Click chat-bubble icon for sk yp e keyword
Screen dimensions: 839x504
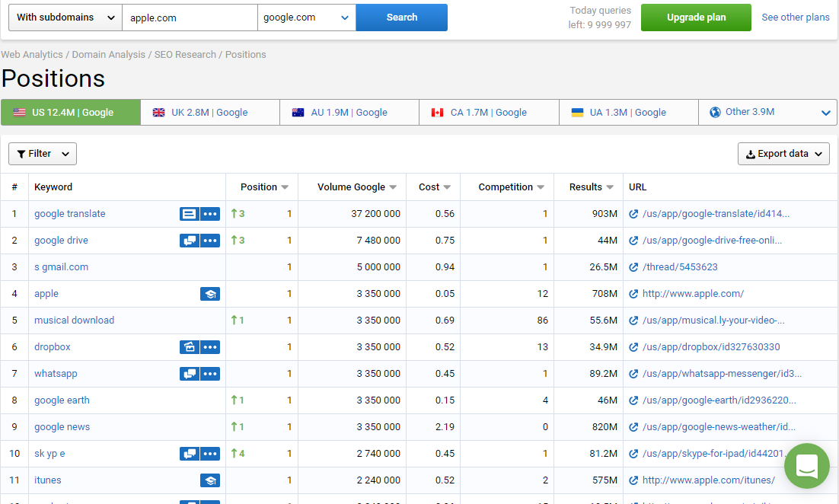[190, 454]
